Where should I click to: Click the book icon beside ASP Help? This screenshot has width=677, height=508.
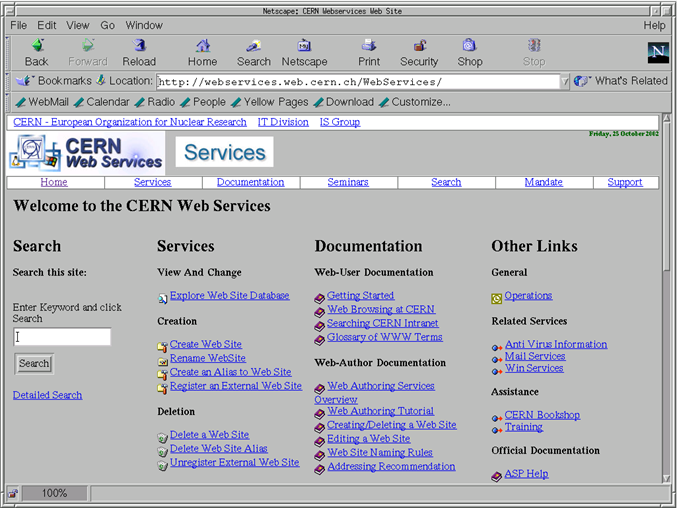(497, 476)
